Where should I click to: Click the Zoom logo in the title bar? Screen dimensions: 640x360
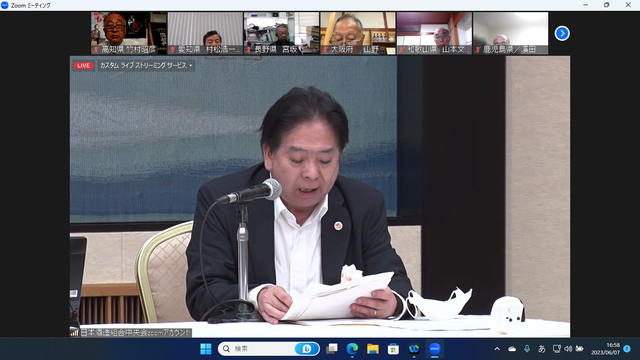point(5,5)
